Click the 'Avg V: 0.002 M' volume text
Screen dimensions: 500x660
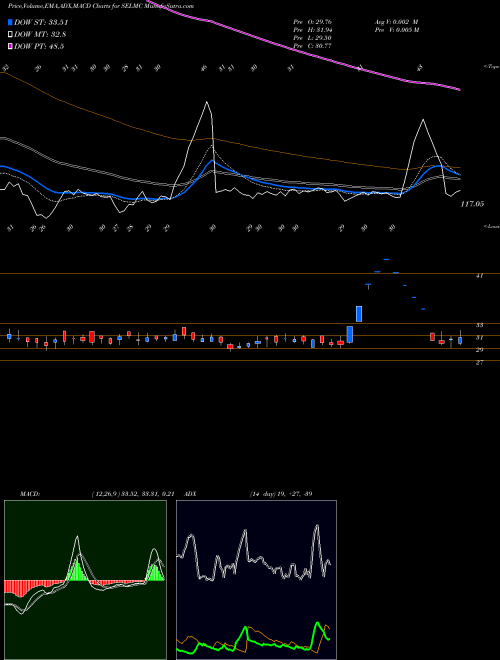[396, 22]
